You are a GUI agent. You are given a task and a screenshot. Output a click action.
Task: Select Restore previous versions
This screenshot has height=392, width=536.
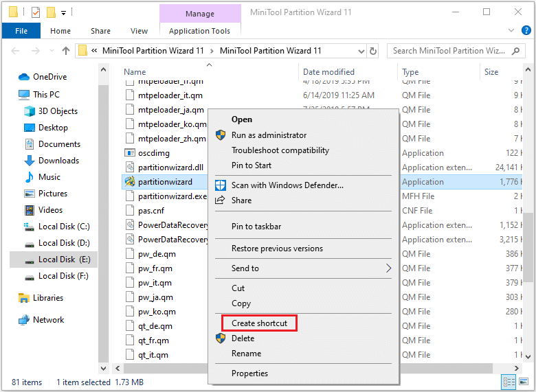tap(277, 249)
